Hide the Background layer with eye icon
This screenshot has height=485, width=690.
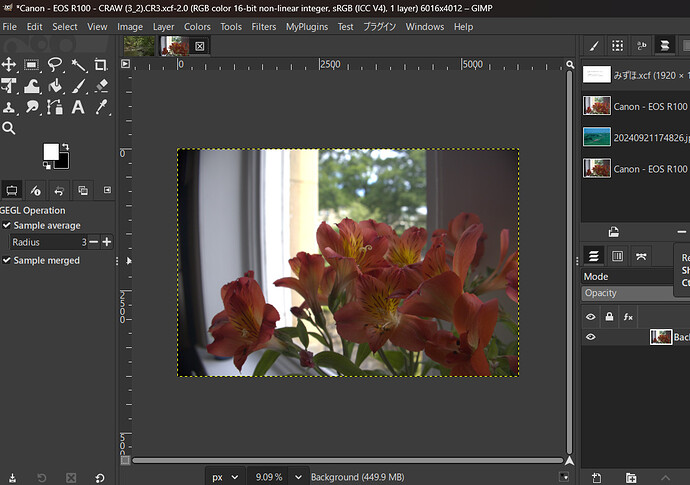[x=591, y=337]
